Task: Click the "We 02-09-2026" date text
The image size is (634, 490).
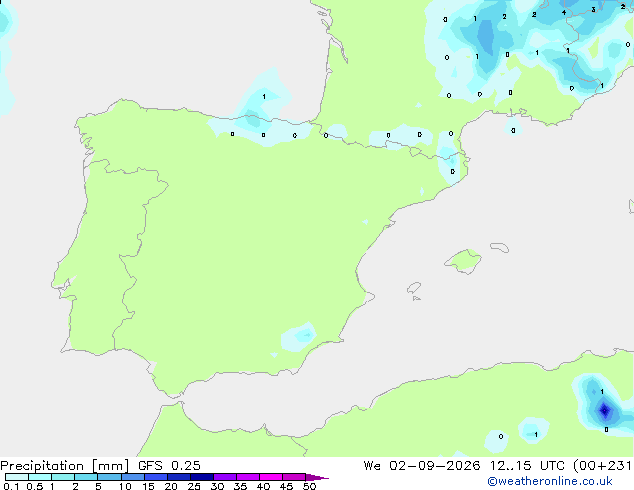Action: [422, 466]
